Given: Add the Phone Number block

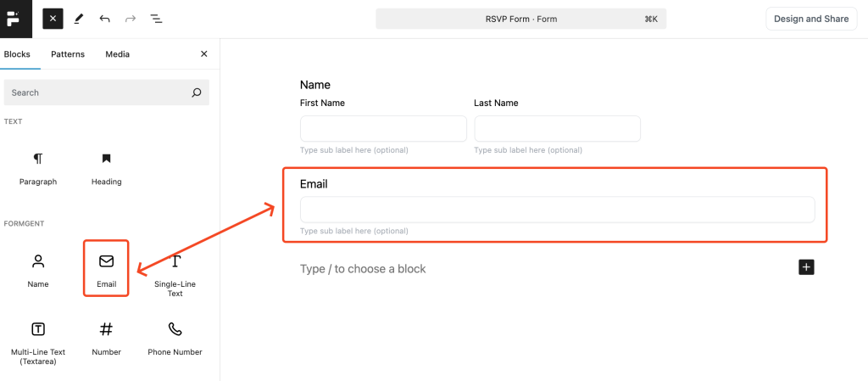Looking at the screenshot, I should [175, 339].
